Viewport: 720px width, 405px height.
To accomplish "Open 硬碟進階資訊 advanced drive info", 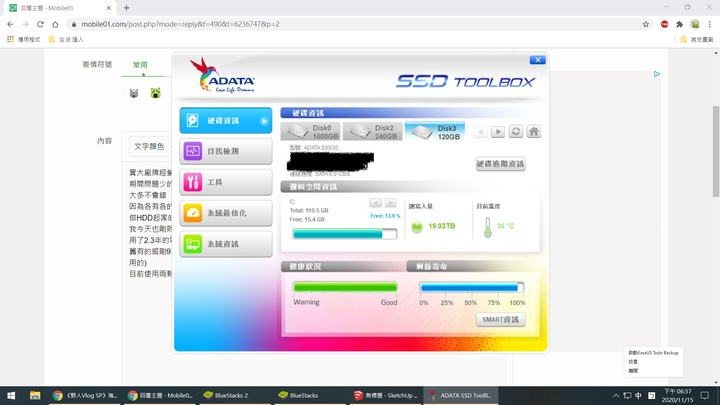I will [x=501, y=164].
